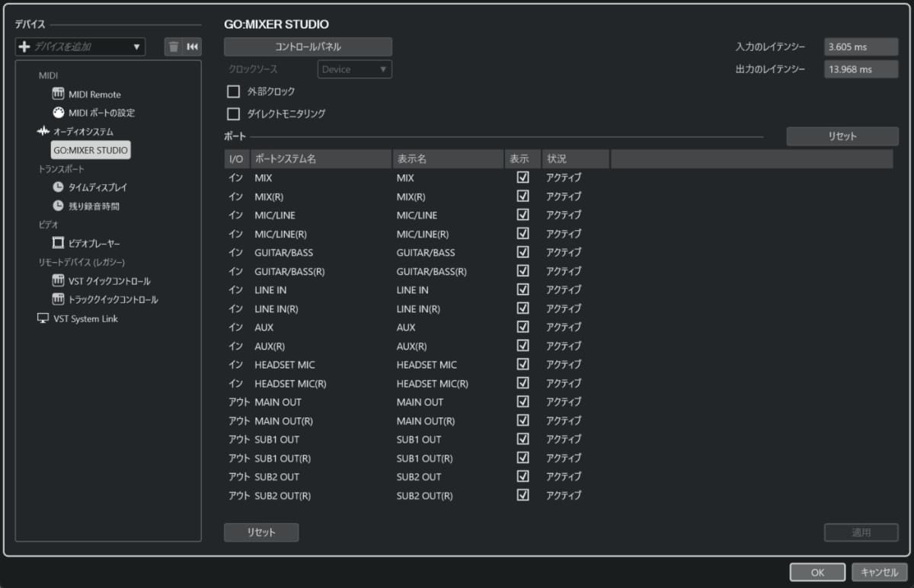The image size is (914, 588).
Task: Click the audio system waveform icon
Action: coord(43,132)
